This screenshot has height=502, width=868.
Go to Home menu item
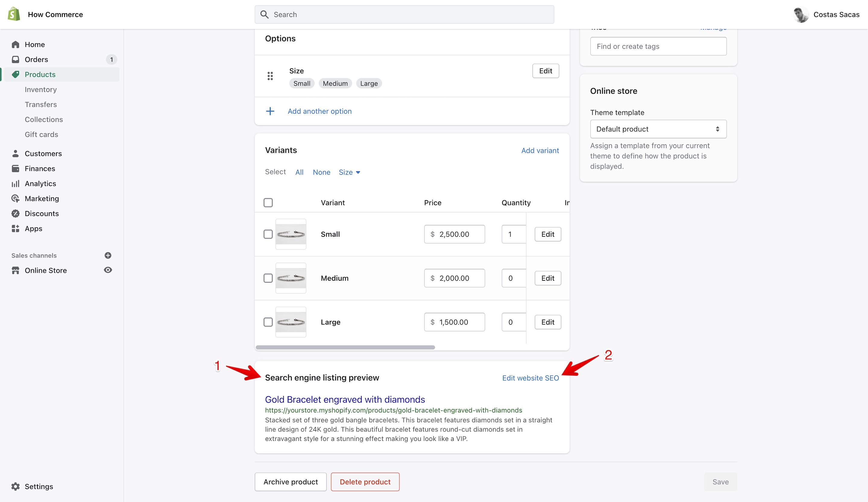point(35,44)
